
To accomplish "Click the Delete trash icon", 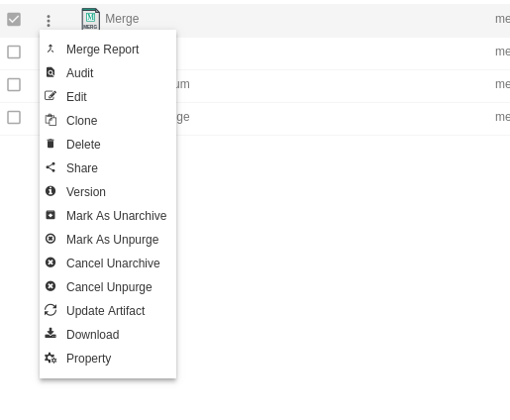I will pyautogui.click(x=51, y=144).
